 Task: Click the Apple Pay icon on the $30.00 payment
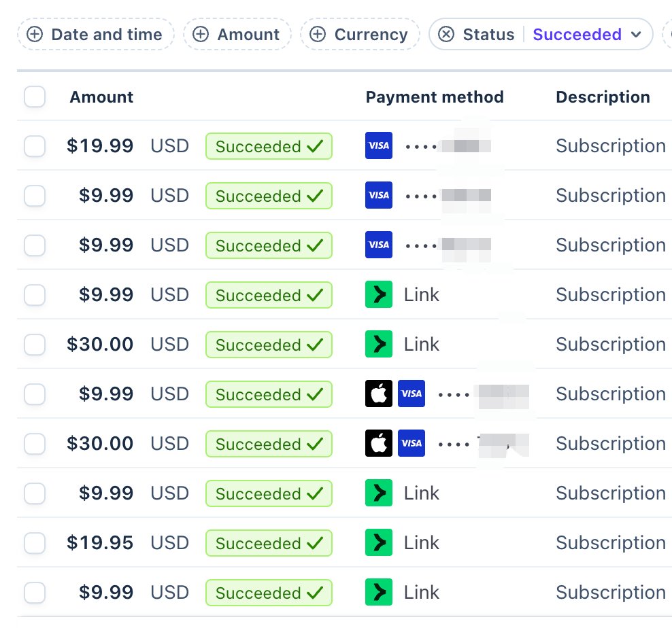tap(378, 443)
